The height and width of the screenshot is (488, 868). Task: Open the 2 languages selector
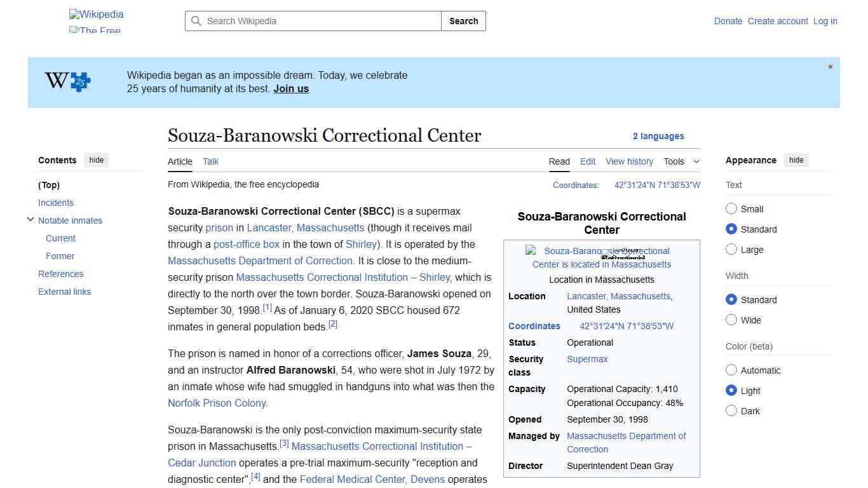pyautogui.click(x=658, y=136)
